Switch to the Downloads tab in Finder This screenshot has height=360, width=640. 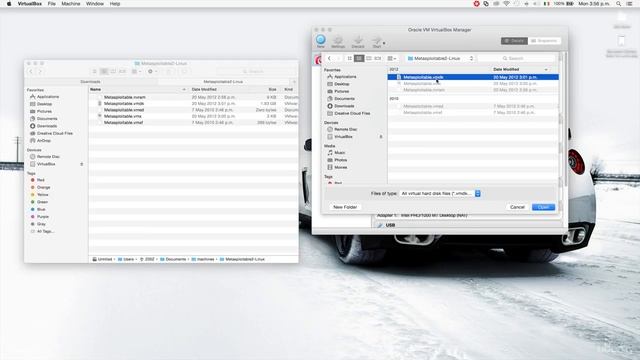click(91, 82)
